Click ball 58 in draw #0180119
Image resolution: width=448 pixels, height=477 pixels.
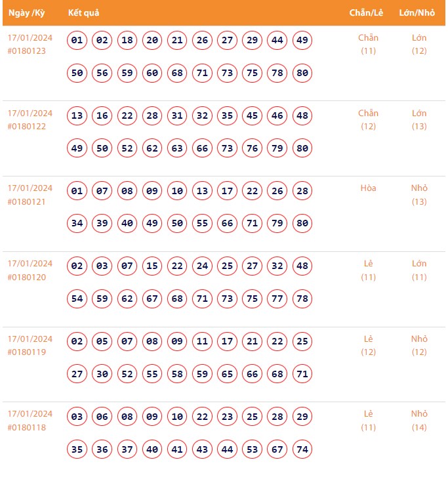coord(177,374)
